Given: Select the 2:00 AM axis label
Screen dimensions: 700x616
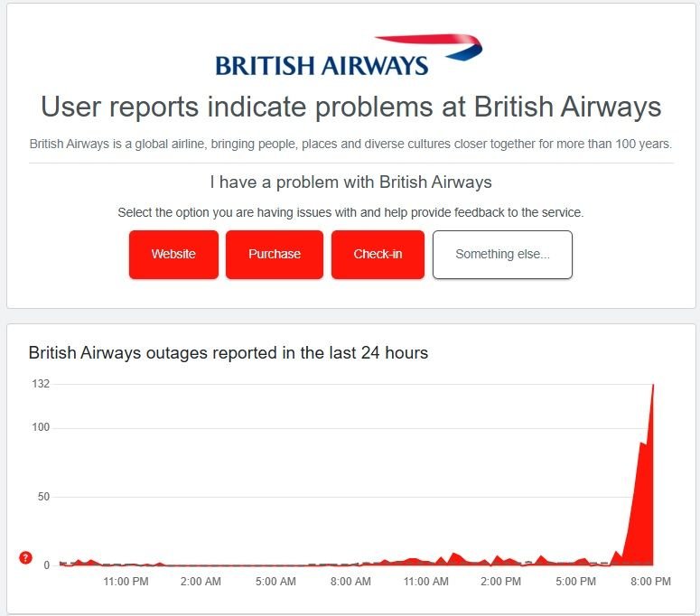Looking at the screenshot, I should [201, 582].
